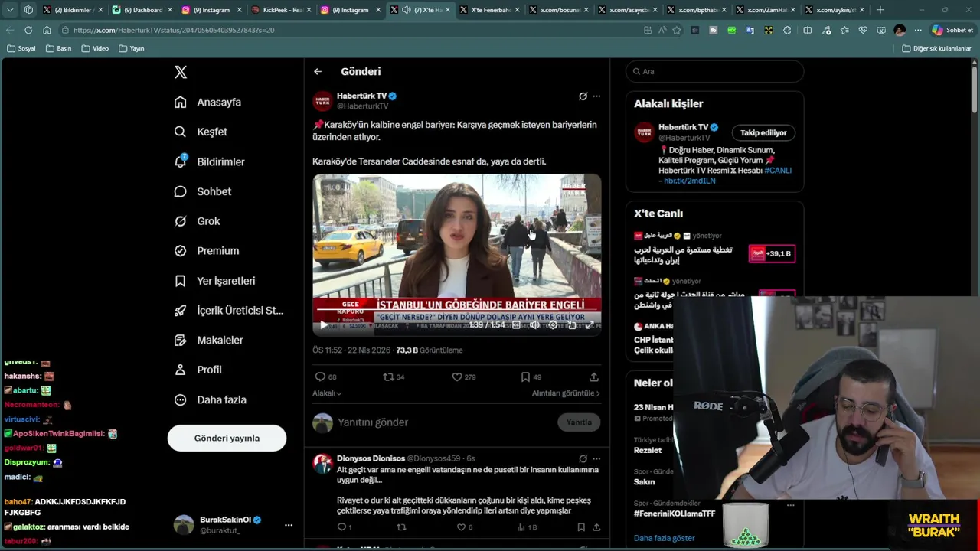
Task: Open Anasayfa from the sidebar
Action: click(x=208, y=103)
